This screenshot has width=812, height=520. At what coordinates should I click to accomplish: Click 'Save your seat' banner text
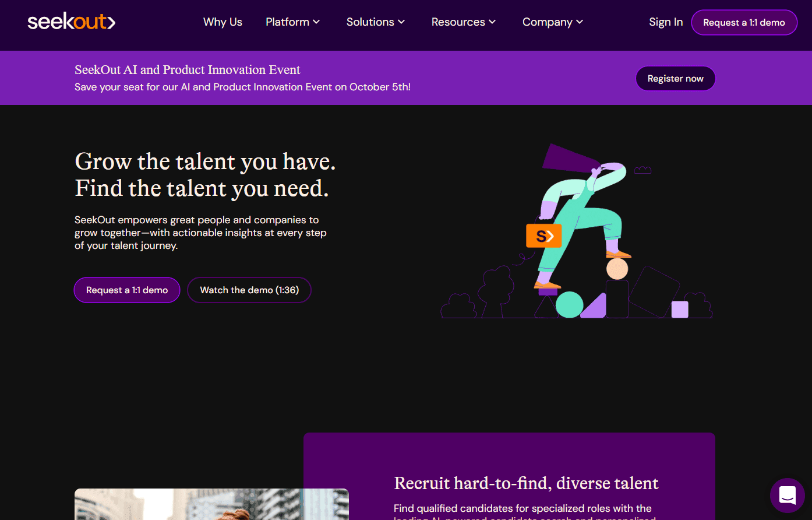[242, 87]
